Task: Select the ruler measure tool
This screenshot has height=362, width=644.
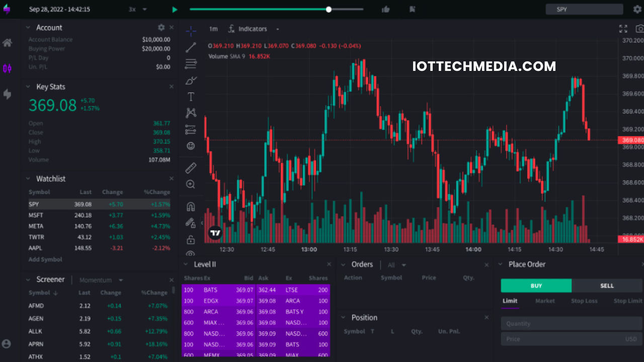Action: click(x=191, y=168)
